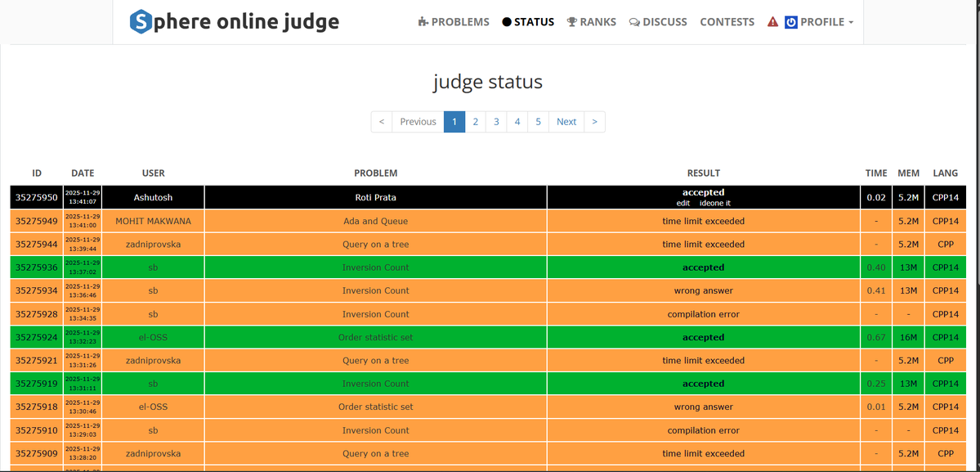Click time value 0.67 in row 35275924

pyautogui.click(x=876, y=337)
